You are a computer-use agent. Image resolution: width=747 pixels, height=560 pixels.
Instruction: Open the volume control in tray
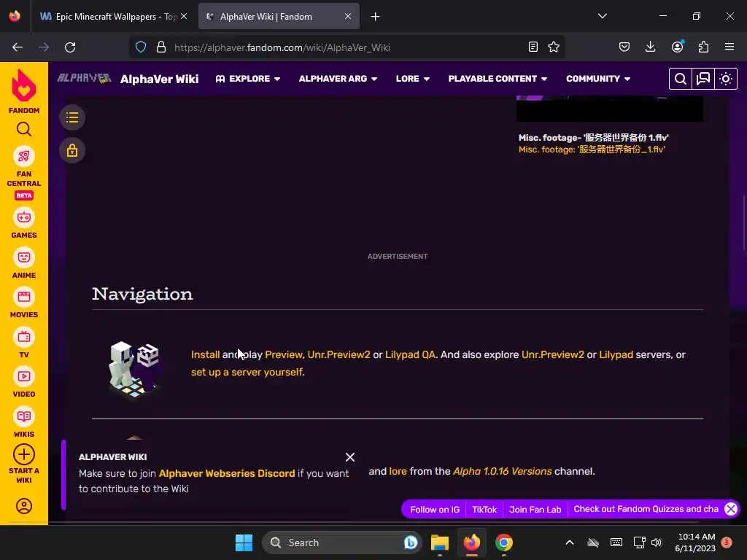pyautogui.click(x=657, y=542)
